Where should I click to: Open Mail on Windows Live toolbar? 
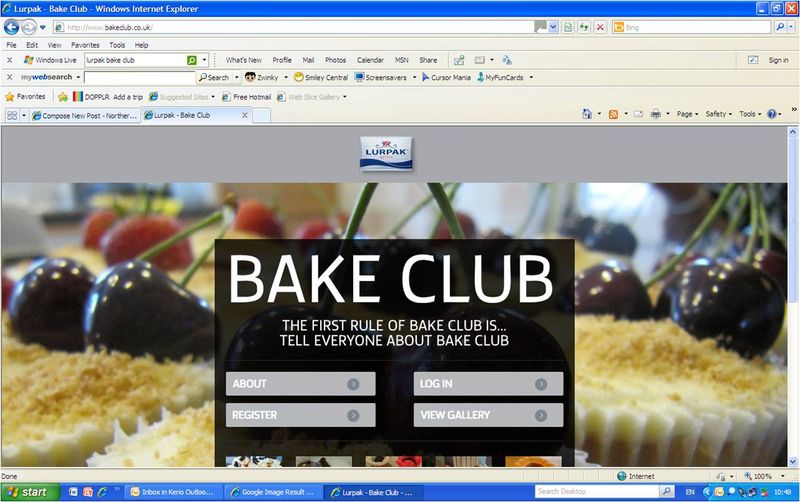tap(308, 60)
